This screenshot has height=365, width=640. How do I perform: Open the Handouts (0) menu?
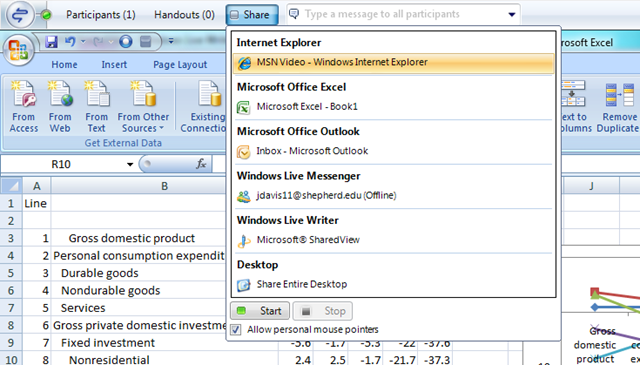point(184,15)
